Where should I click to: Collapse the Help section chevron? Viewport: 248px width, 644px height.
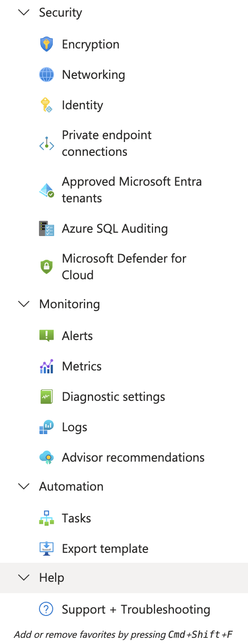click(23, 578)
